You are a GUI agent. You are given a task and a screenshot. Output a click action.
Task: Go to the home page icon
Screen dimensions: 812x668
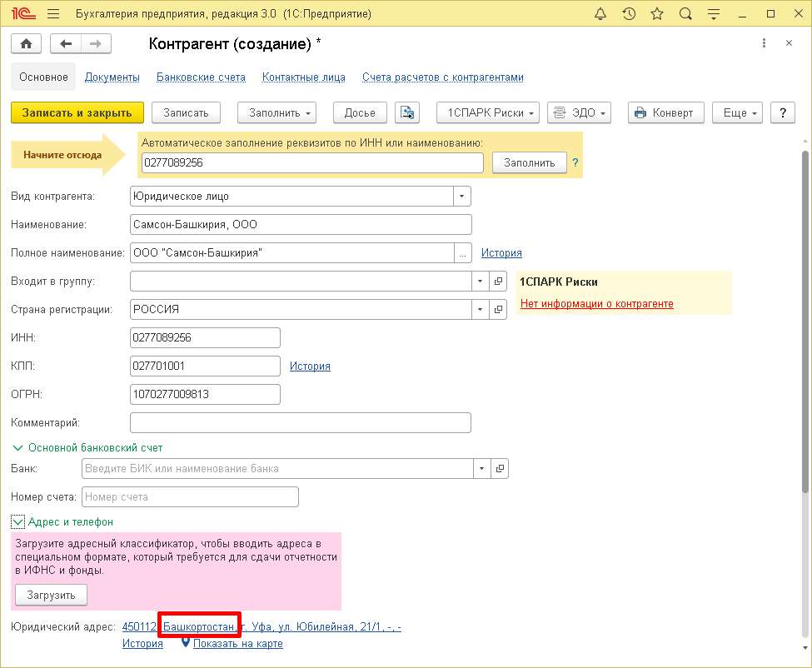(26, 44)
